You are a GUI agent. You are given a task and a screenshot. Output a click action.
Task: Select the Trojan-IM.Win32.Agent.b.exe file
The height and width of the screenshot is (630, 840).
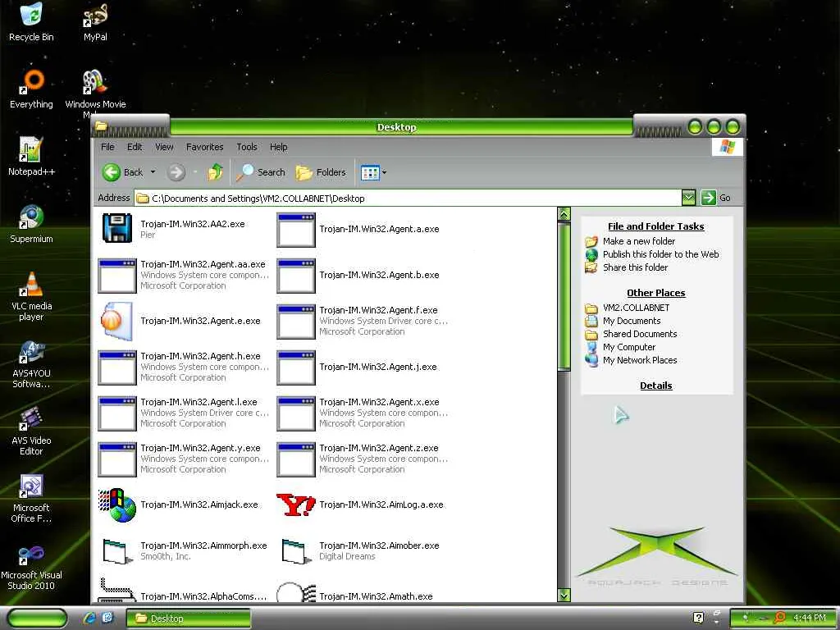[x=358, y=275]
